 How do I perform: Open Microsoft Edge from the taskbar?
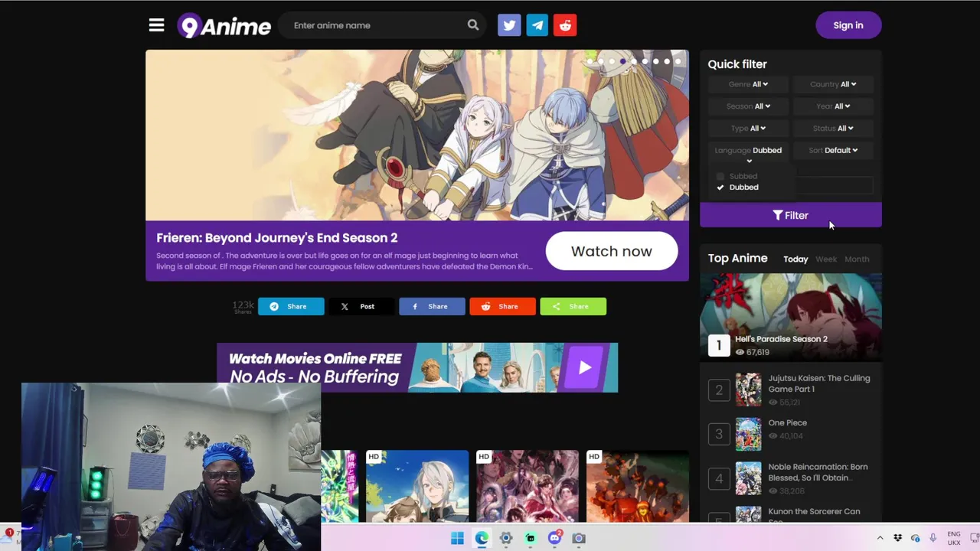tap(482, 538)
